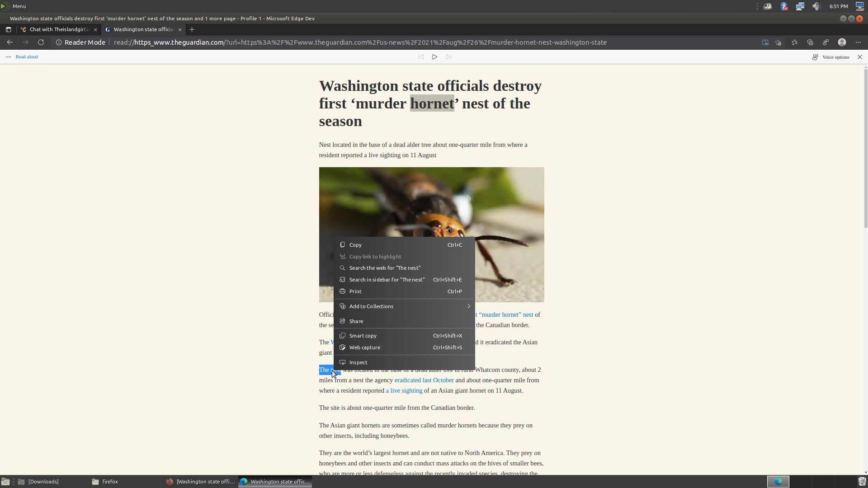The width and height of the screenshot is (868, 488).
Task: Select 'Search the web for "The nest"'
Action: click(404, 268)
